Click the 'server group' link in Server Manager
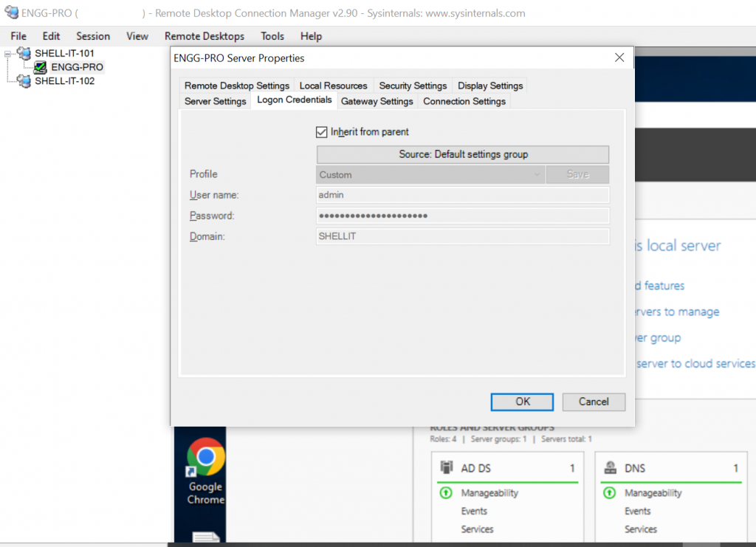The image size is (756, 547). [x=658, y=338]
